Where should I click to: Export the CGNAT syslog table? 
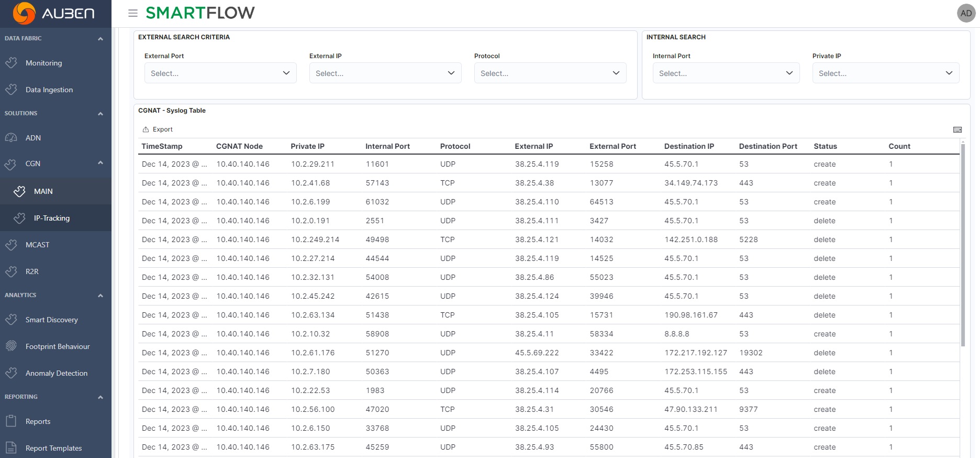(158, 129)
